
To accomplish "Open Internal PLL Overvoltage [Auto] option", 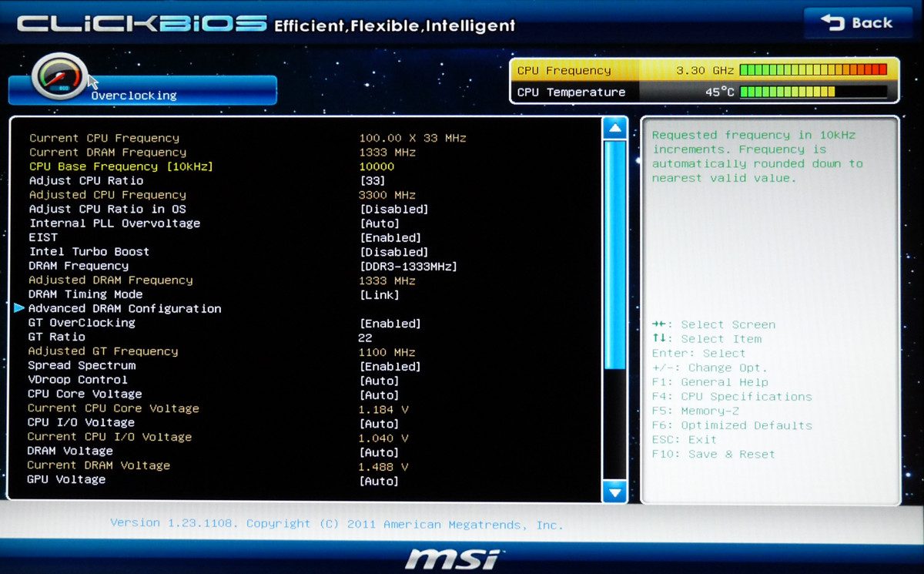I will click(x=379, y=223).
